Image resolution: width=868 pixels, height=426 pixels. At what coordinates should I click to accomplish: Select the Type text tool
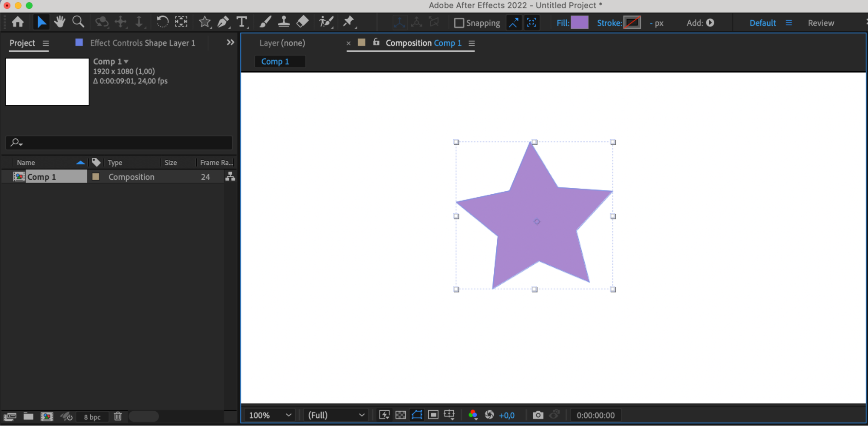(x=242, y=22)
